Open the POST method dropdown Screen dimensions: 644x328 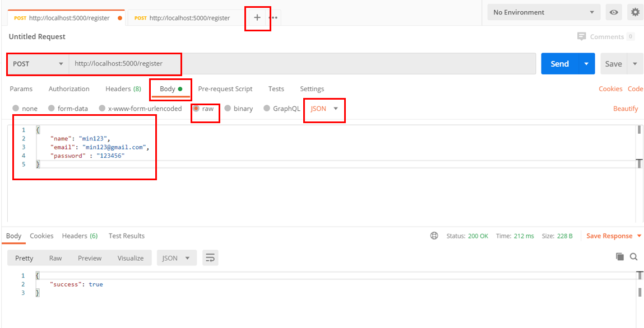tap(36, 64)
